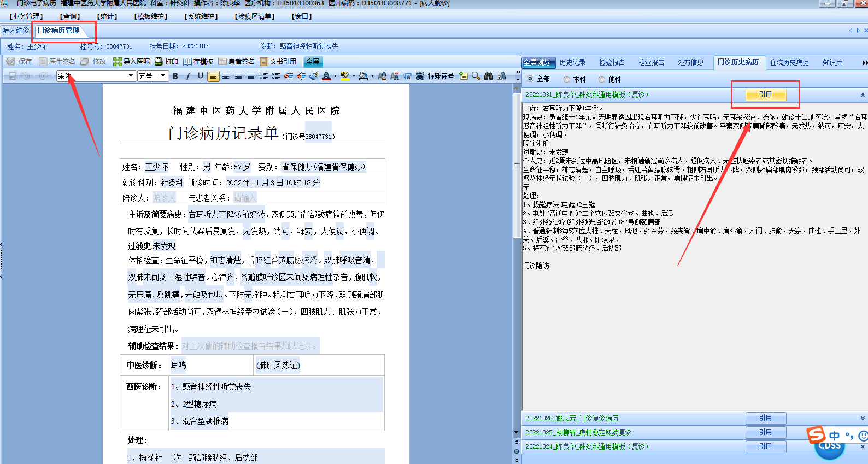The width and height of the screenshot is (868, 464).
Task: Redo the last edit
Action: 44,76
